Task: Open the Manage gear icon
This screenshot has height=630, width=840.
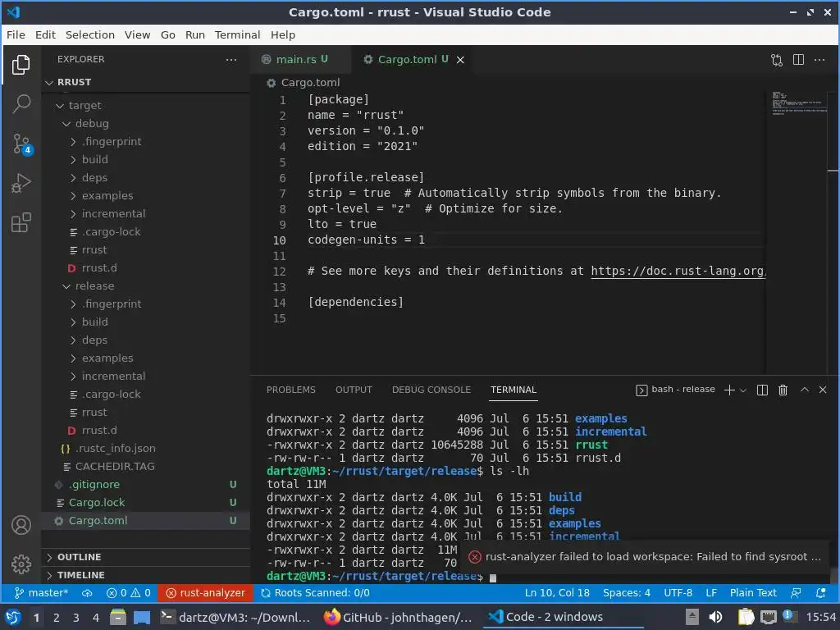Action: tap(21, 564)
